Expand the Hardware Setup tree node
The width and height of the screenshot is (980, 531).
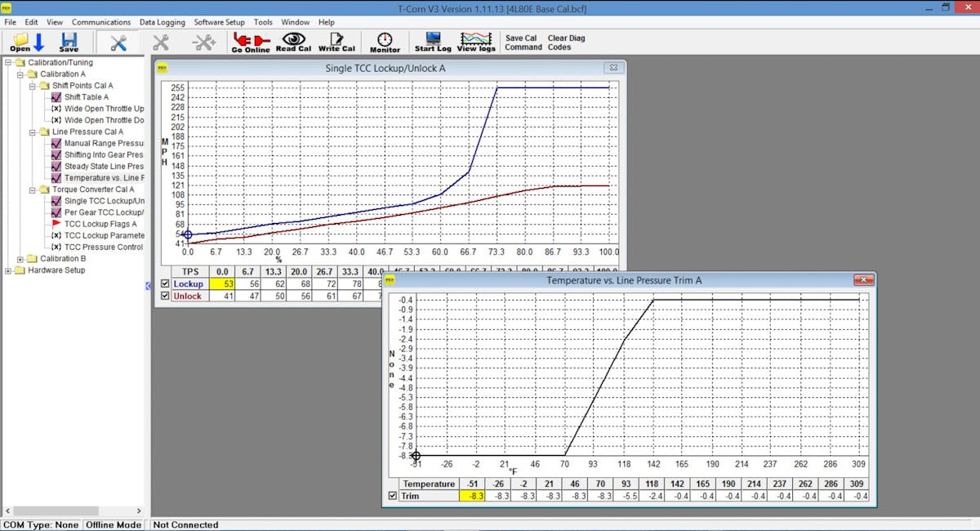point(9,270)
